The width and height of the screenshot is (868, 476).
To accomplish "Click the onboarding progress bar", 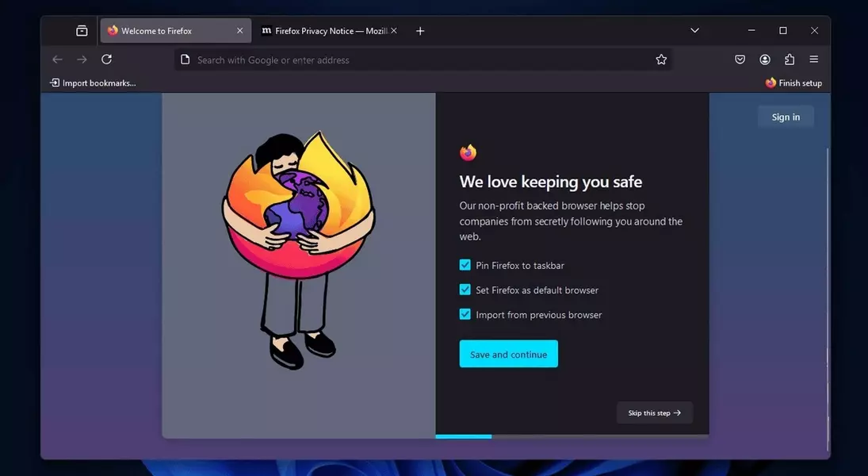I will [571, 436].
